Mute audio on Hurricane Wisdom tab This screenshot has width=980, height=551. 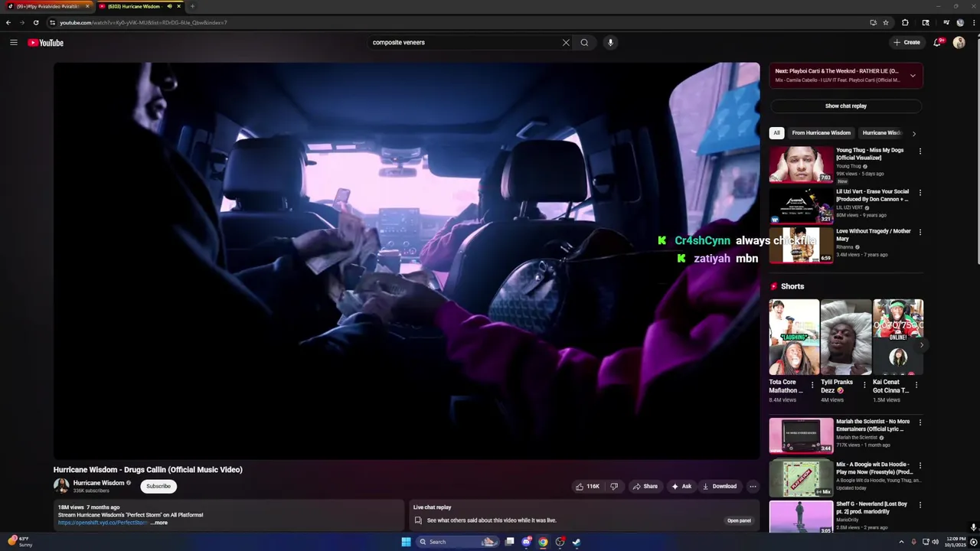click(x=169, y=6)
